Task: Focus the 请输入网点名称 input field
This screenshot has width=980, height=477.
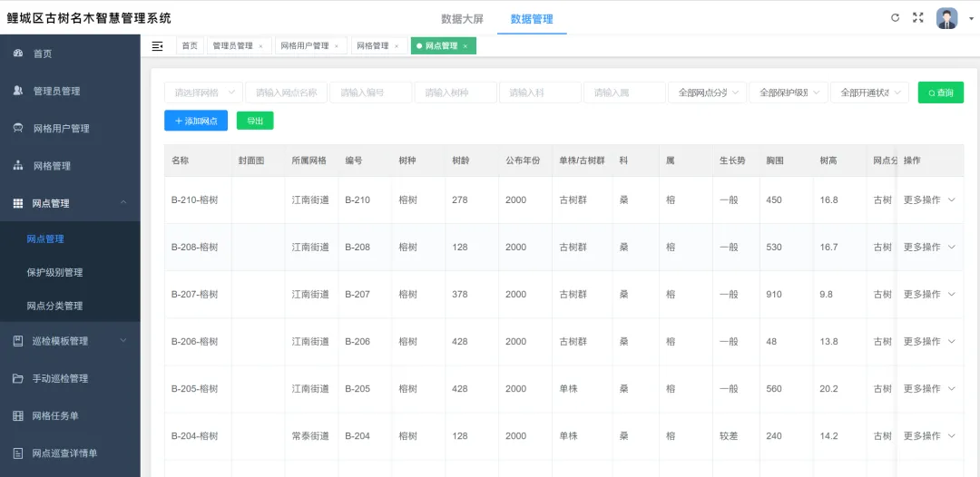Action: 286,92
